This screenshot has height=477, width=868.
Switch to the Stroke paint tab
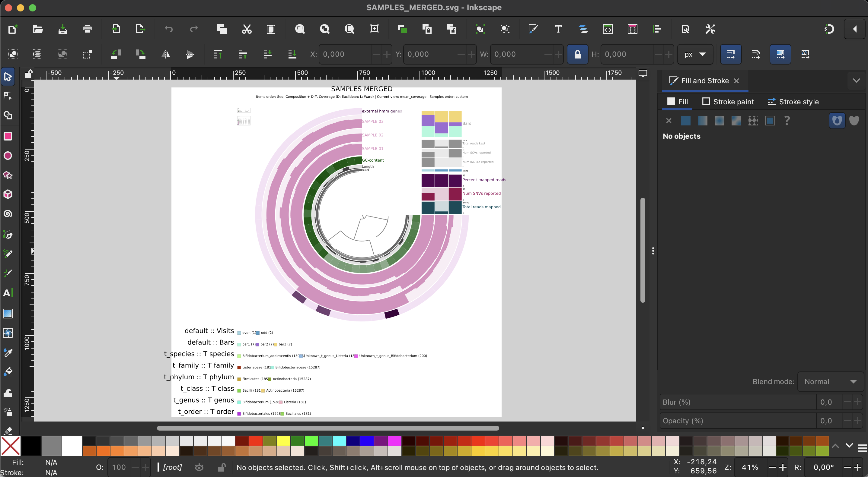(728, 102)
